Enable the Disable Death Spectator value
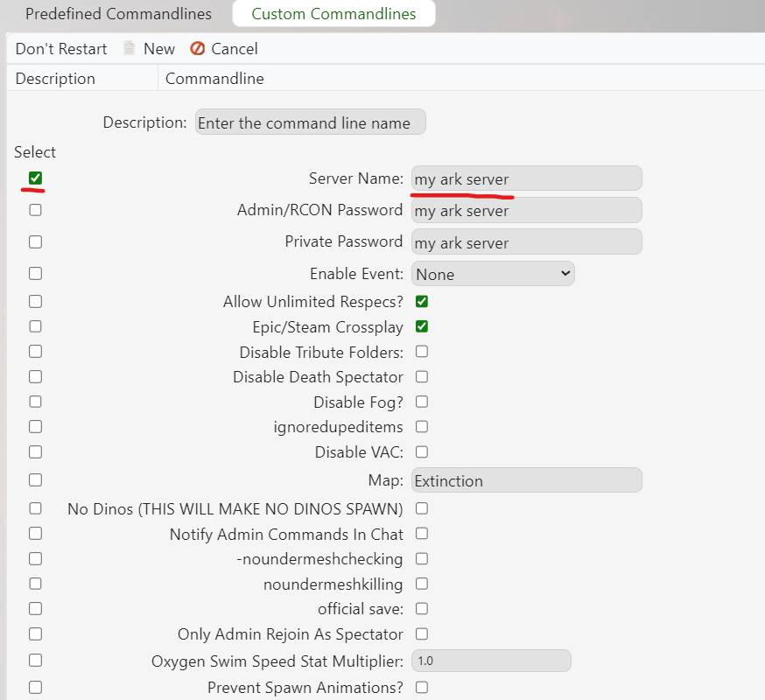The width and height of the screenshot is (765, 700). [422, 377]
